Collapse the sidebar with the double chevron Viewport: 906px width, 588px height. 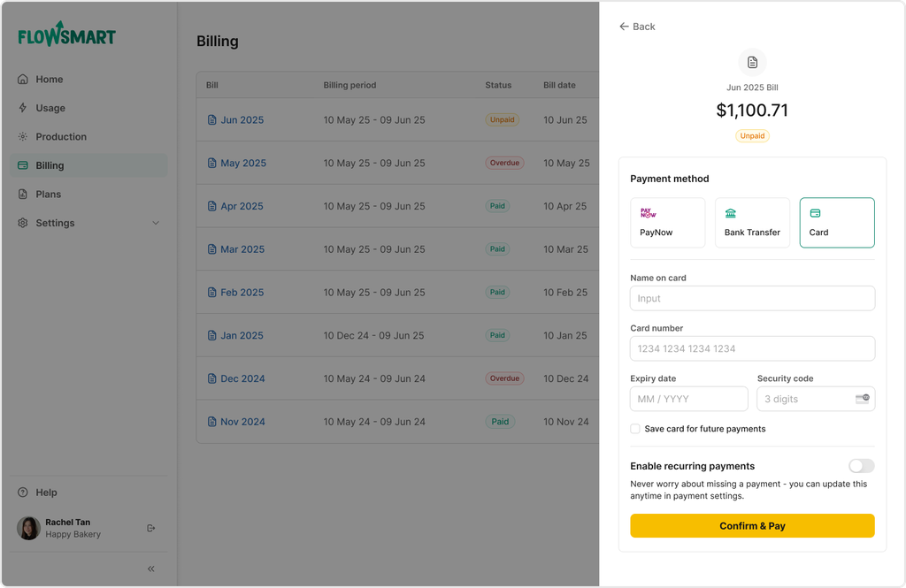click(150, 569)
